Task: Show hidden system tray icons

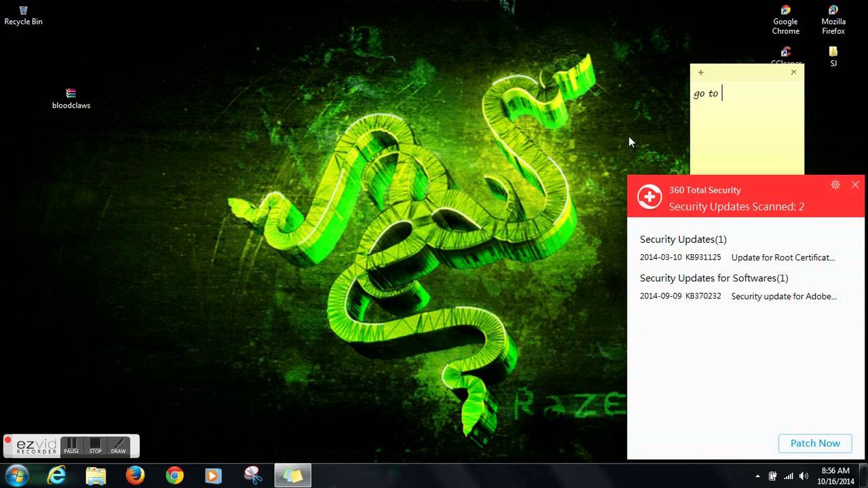Action: [757, 476]
